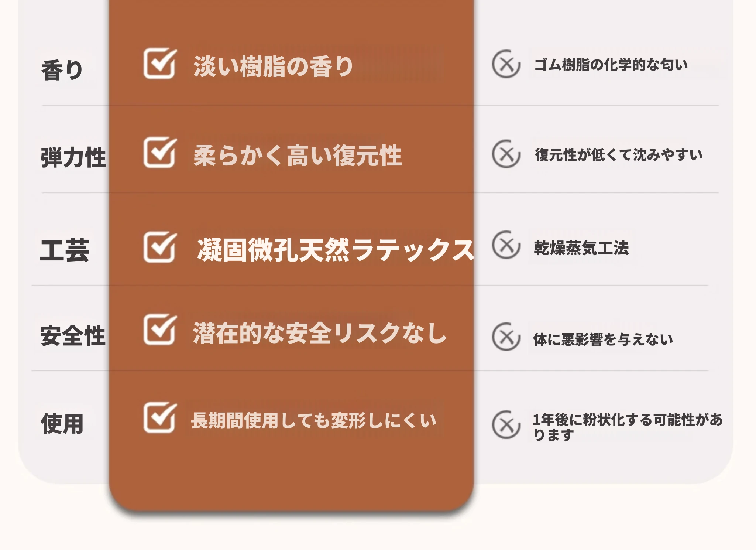Select the 安全性 row label
The height and width of the screenshot is (550, 756).
[x=73, y=336]
